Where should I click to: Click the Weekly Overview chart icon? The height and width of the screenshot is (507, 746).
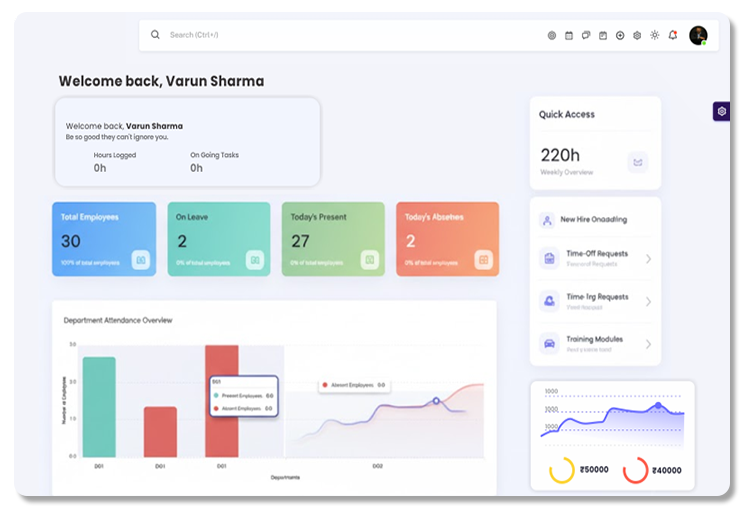pyautogui.click(x=637, y=161)
